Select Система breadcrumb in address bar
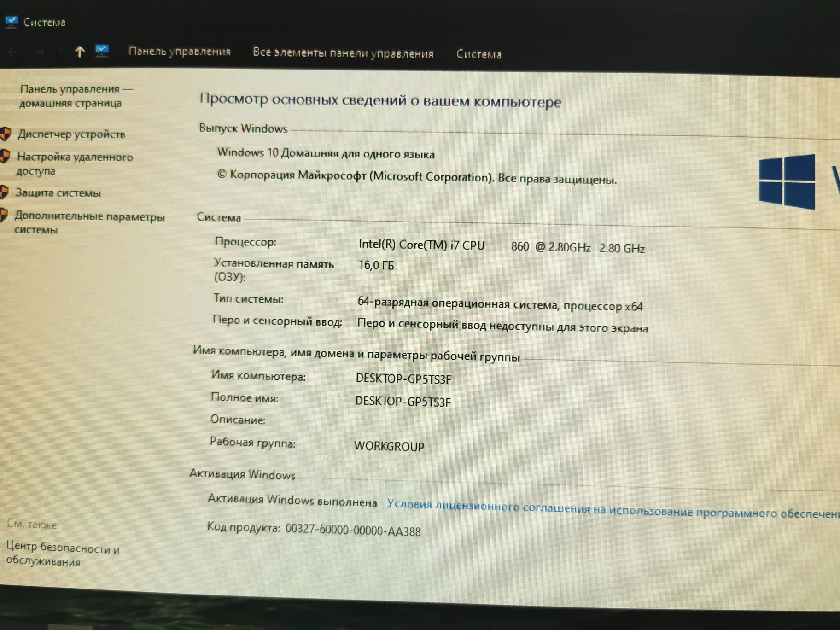Image resolution: width=840 pixels, height=630 pixels. click(x=478, y=54)
